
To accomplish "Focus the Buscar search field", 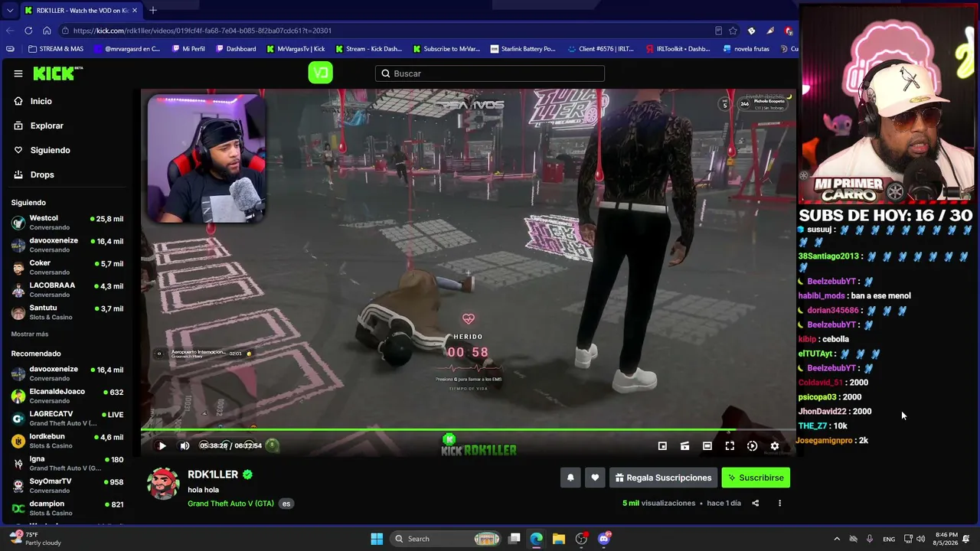I will [490, 73].
